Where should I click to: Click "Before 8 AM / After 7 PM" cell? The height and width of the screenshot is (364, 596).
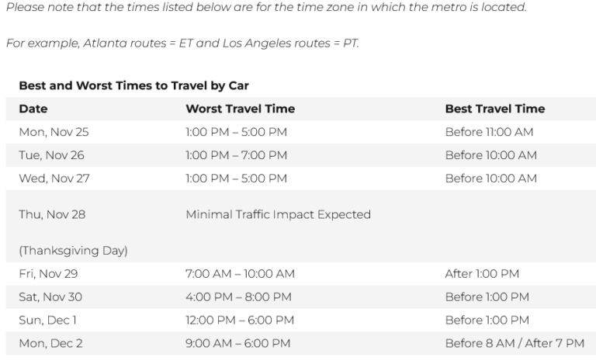pos(515,343)
